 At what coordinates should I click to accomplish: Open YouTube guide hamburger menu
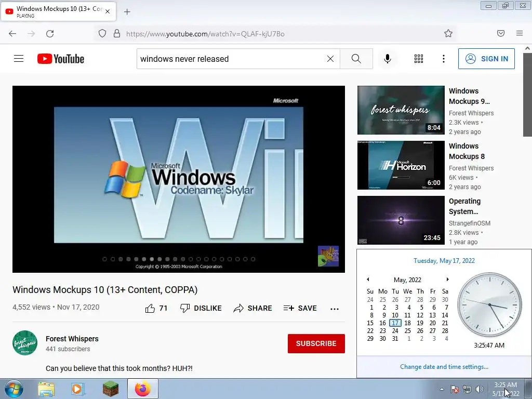pos(19,59)
